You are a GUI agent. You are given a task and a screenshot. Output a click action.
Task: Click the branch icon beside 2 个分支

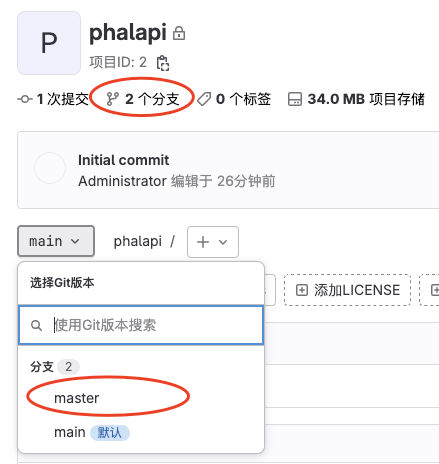(112, 99)
